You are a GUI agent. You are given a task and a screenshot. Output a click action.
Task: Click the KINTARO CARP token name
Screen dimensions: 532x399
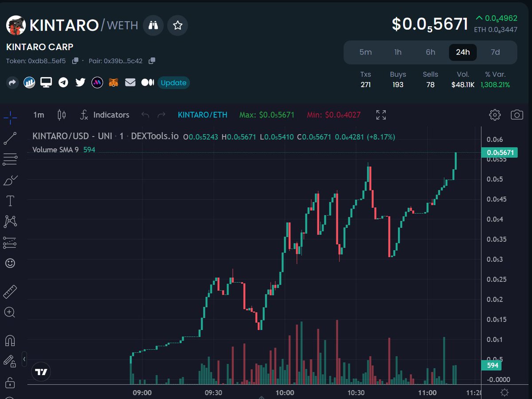(x=40, y=47)
